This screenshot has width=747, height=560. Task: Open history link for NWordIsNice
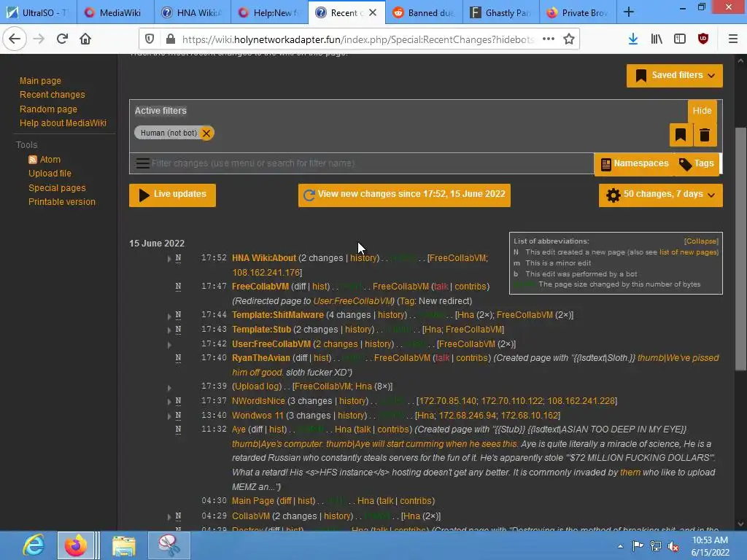(x=352, y=401)
